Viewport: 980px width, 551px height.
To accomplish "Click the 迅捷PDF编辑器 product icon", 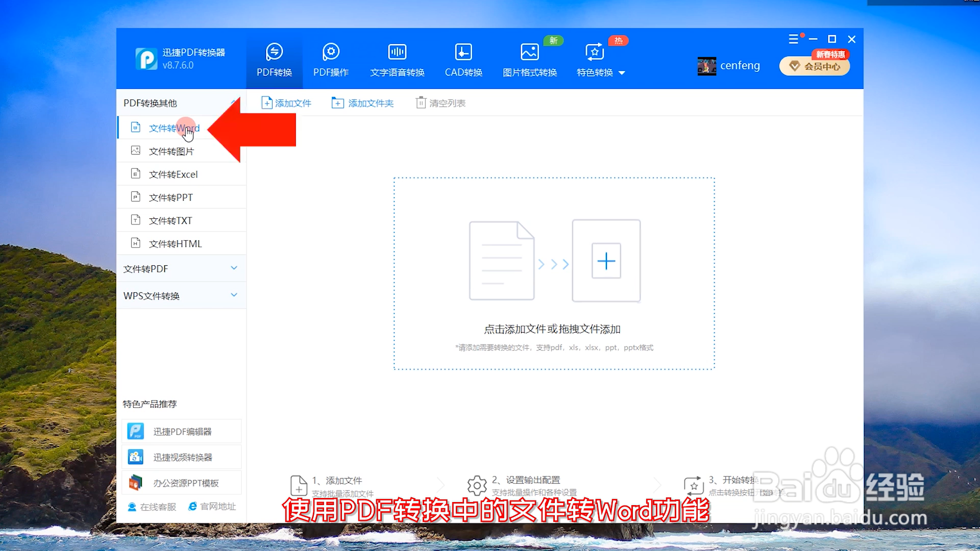I will point(135,431).
